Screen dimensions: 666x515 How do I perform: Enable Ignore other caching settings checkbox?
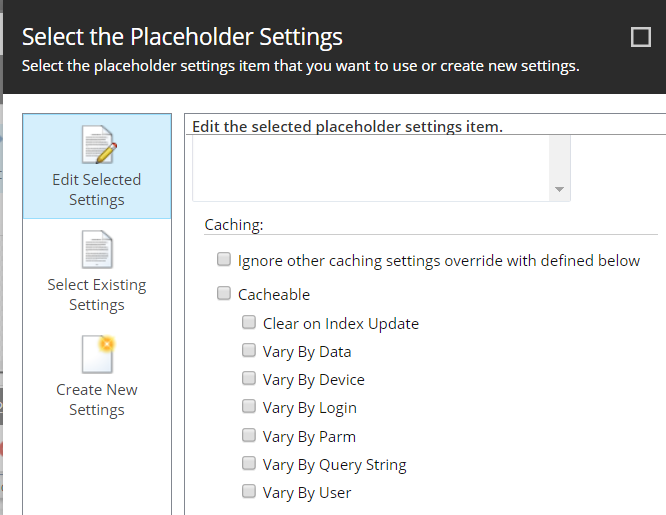[x=224, y=259]
